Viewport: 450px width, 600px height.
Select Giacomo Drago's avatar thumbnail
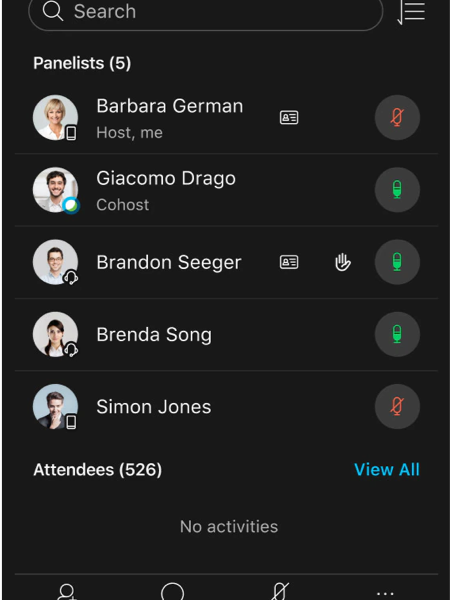coord(56,190)
